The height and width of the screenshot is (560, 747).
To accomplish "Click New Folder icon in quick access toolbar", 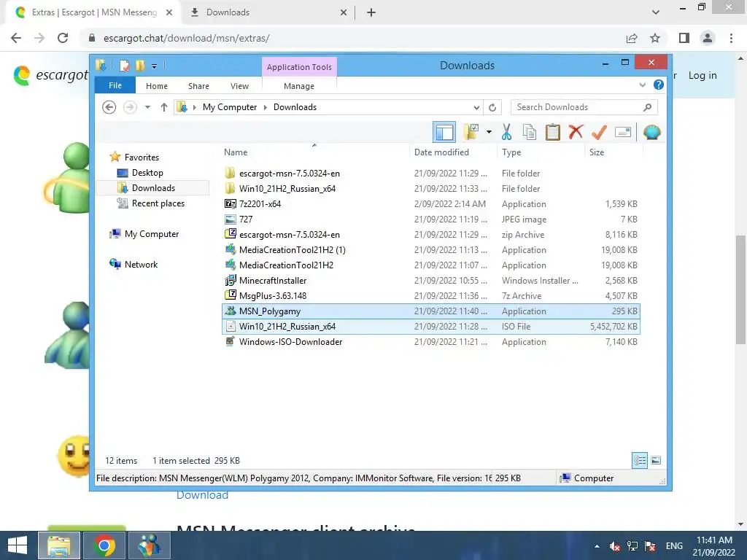I will (140, 66).
